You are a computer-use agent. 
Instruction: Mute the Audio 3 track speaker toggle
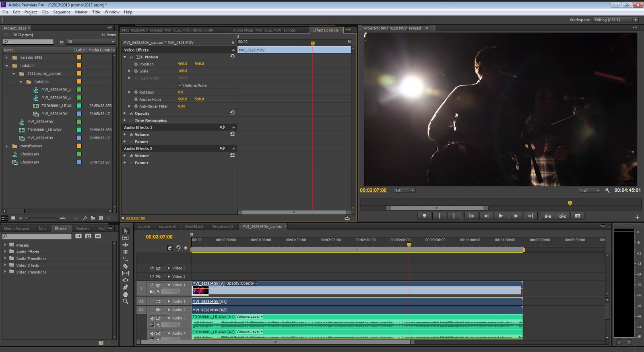tap(152, 318)
